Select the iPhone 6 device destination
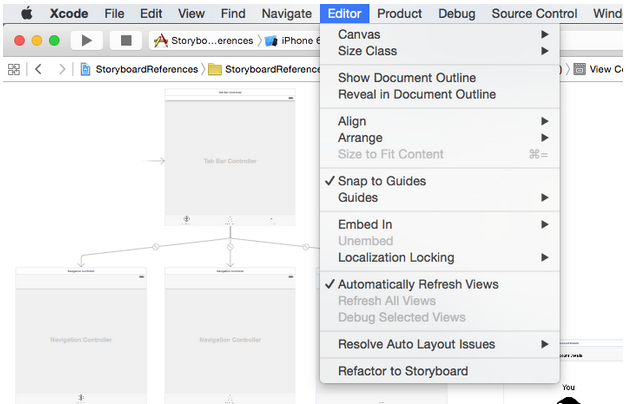Screen dimensions: 637x404 click(295, 40)
